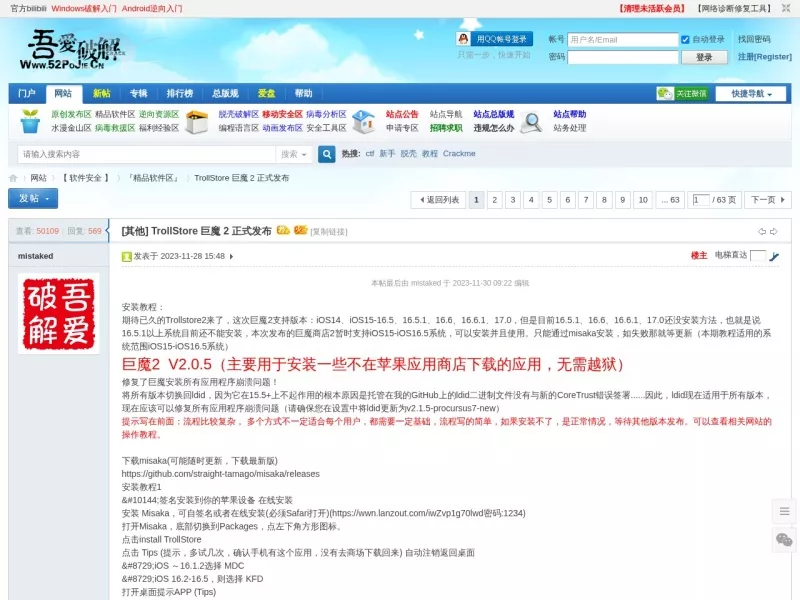Open the floating sidebar list icon
800x600 pixels.
785,511
